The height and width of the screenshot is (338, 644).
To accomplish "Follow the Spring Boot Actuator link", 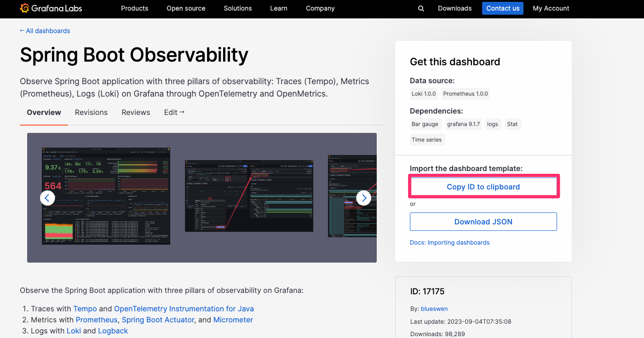I will (x=158, y=320).
